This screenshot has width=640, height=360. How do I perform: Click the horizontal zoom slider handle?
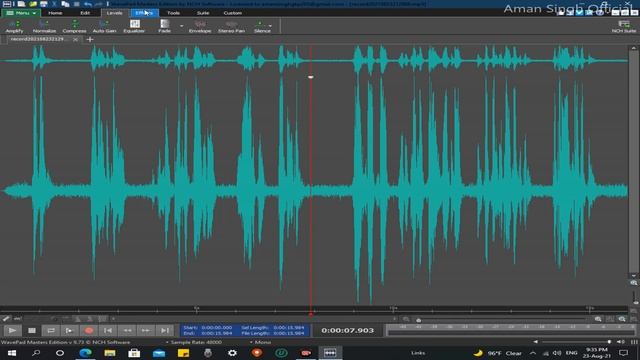point(418,320)
